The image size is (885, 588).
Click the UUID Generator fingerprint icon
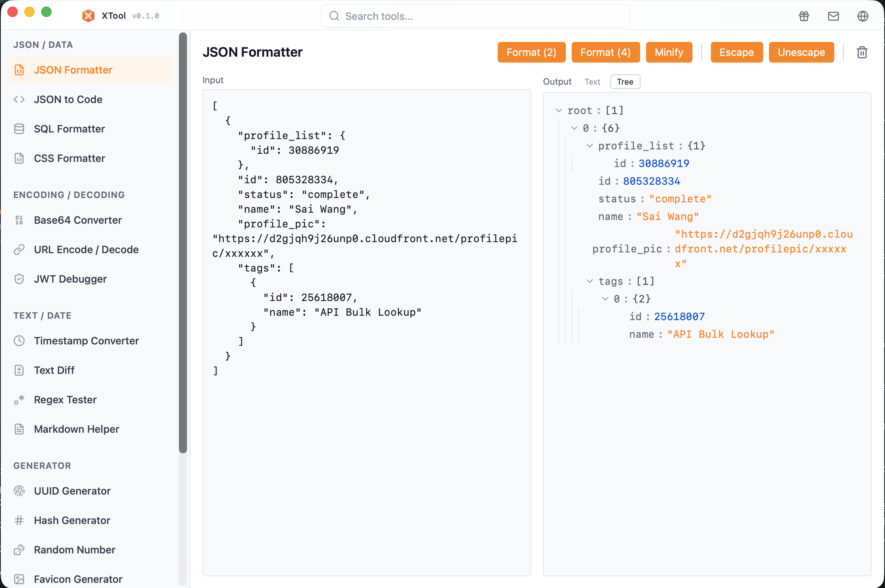[19, 491]
